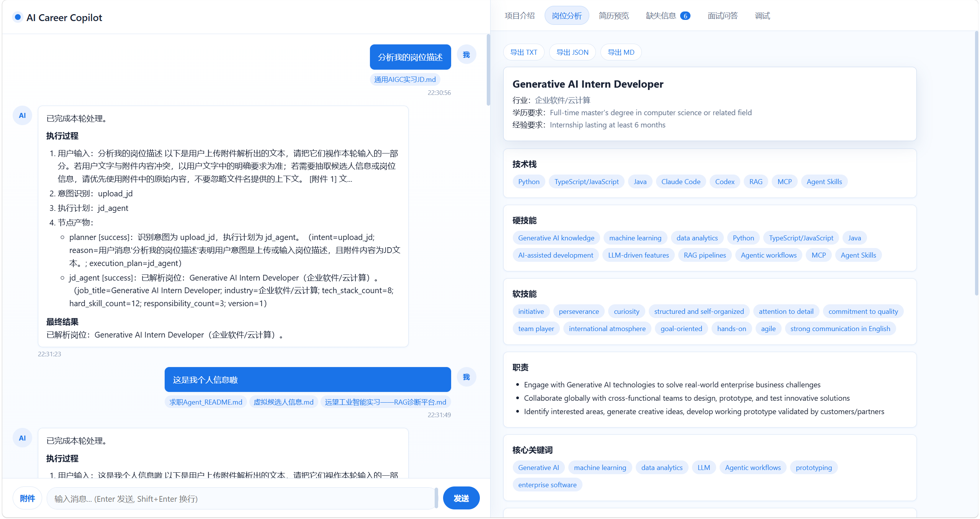Click the RAG pipelines hard skill tag

click(x=705, y=255)
